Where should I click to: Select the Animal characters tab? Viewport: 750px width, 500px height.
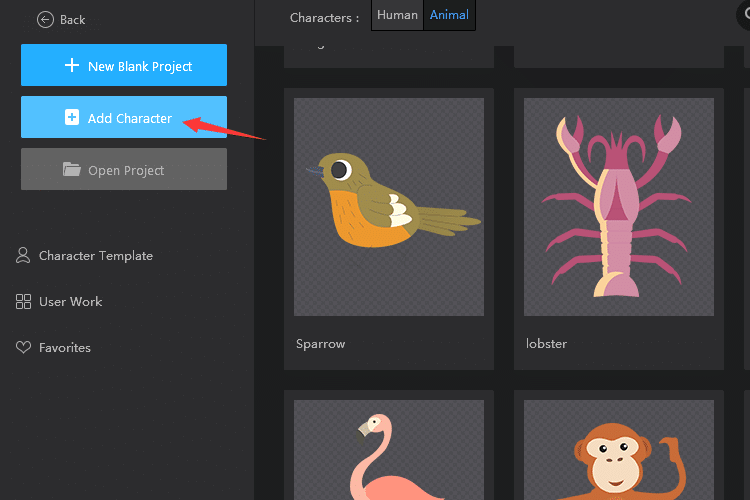(x=449, y=15)
